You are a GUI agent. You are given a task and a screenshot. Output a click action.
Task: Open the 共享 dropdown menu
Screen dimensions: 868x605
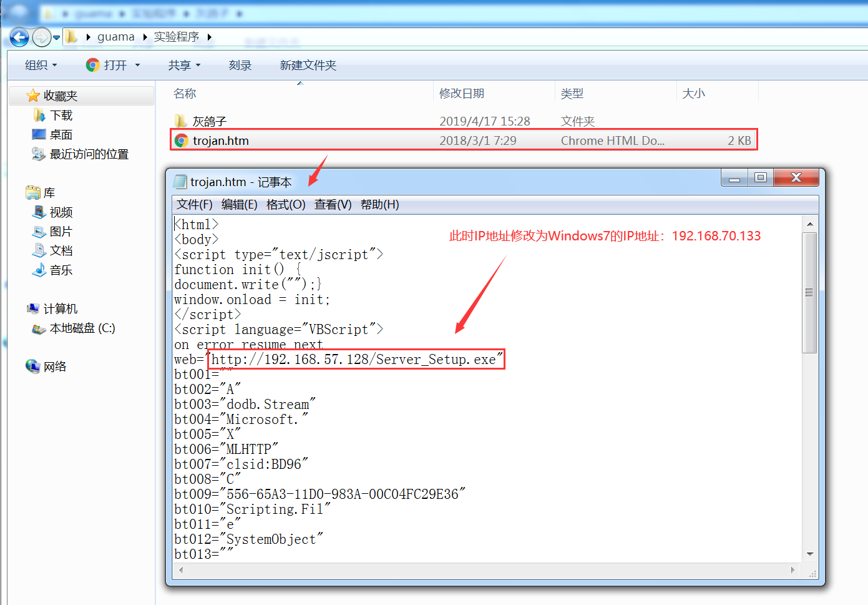pyautogui.click(x=184, y=65)
